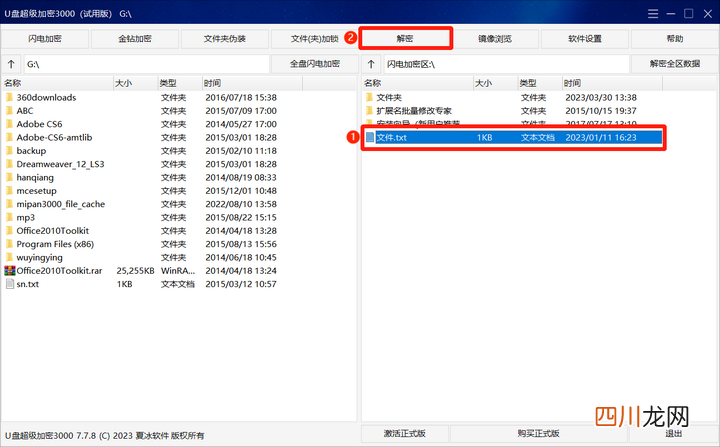720x447 pixels.
Task: Click the backup folder icon
Action: point(9,151)
